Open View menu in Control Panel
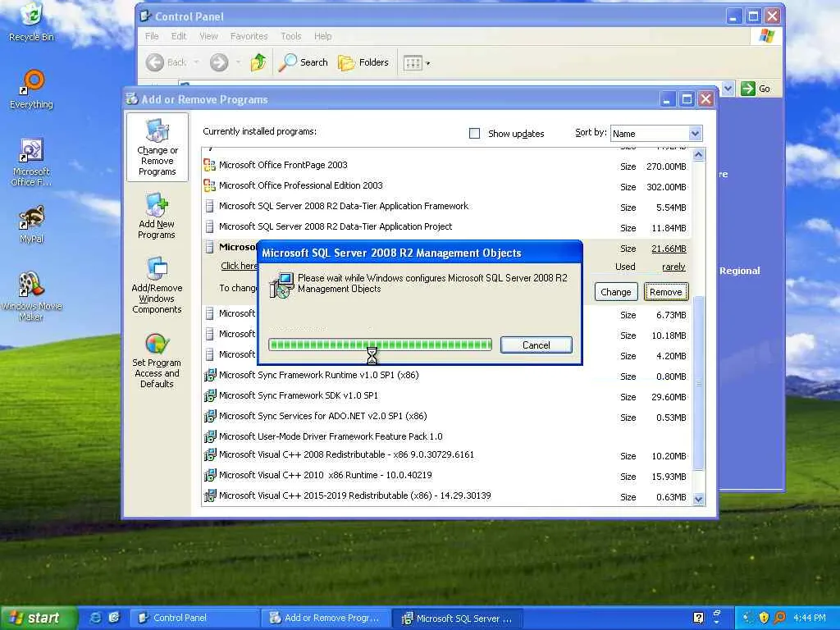The image size is (840, 630). pos(208,36)
